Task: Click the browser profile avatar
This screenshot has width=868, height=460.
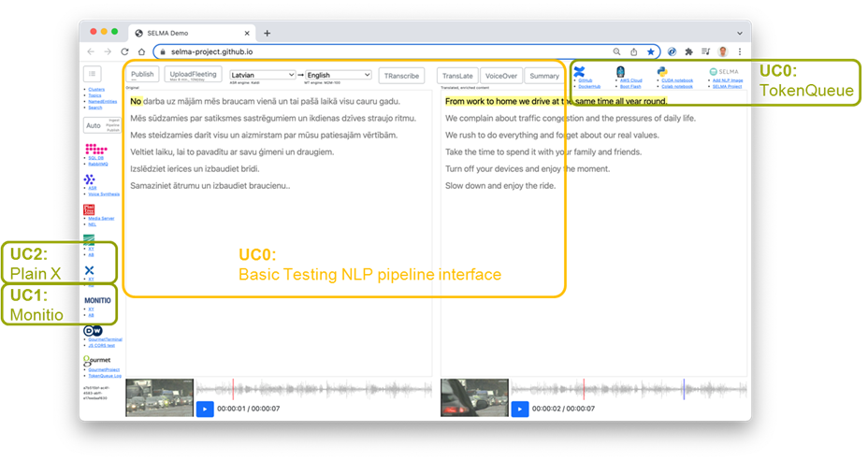Action: point(723,51)
